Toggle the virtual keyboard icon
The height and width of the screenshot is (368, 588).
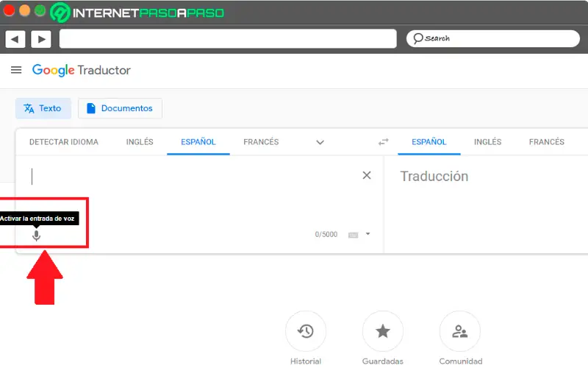coord(354,235)
